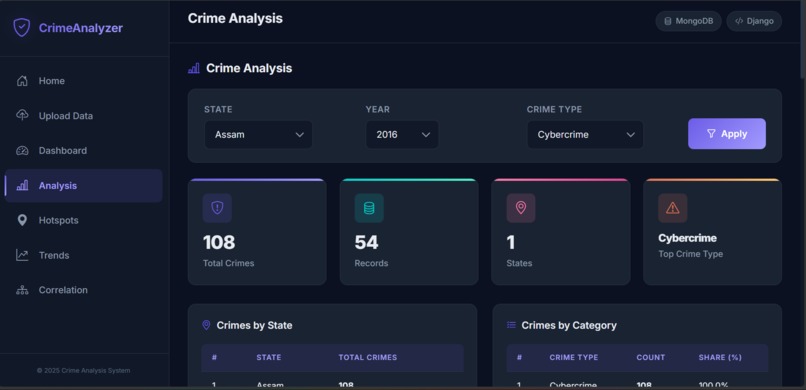Click the Crimes by Category panel title

coord(569,325)
